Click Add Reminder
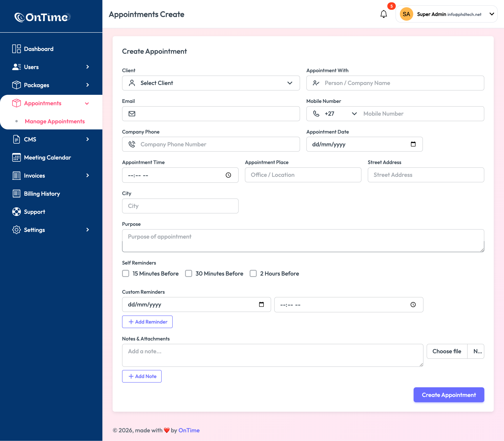The height and width of the screenshot is (441, 504). click(147, 322)
